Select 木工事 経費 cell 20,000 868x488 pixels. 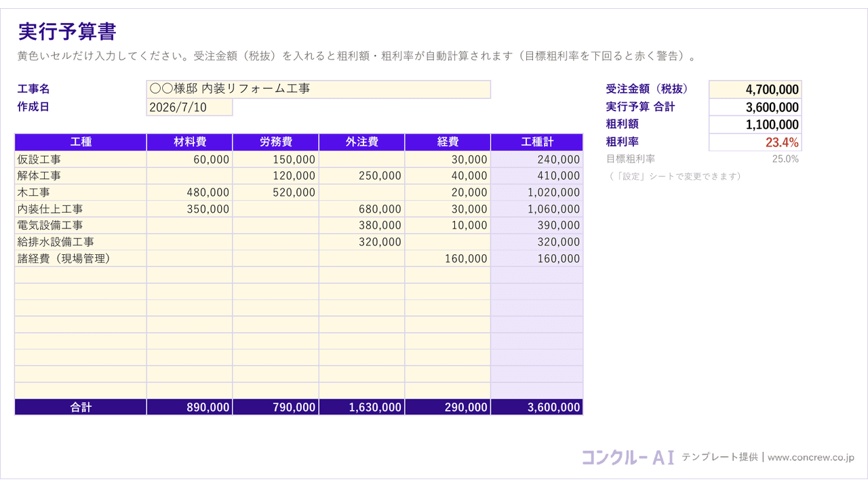[x=448, y=192]
